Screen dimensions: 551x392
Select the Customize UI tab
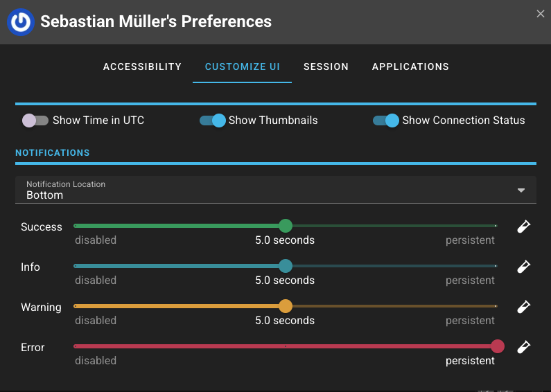click(x=242, y=67)
